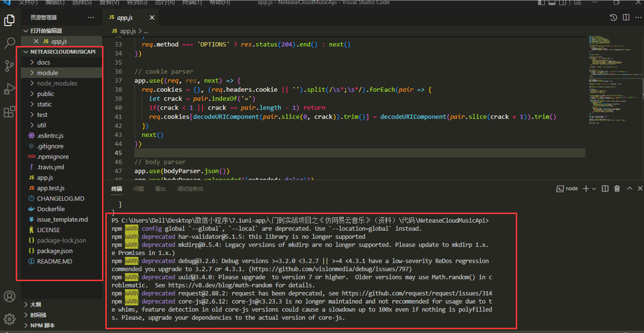Expand the static folder

click(x=62, y=104)
